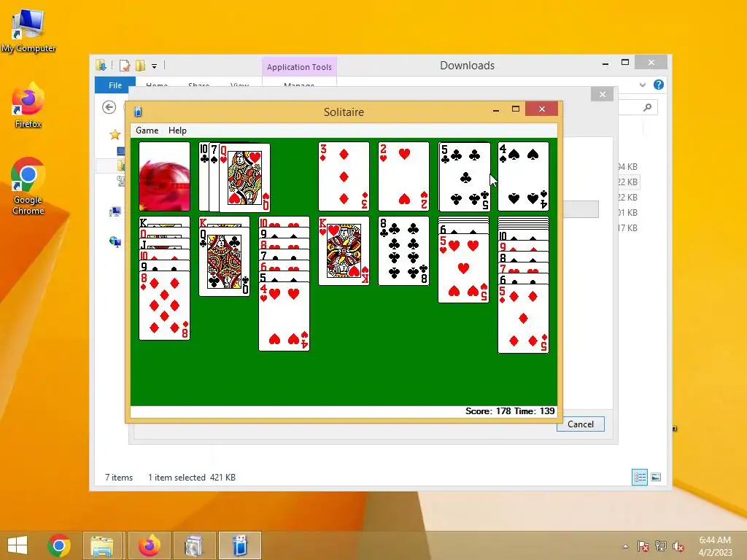
Task: Select the Application Tools ribbon tab
Action: 299,67
